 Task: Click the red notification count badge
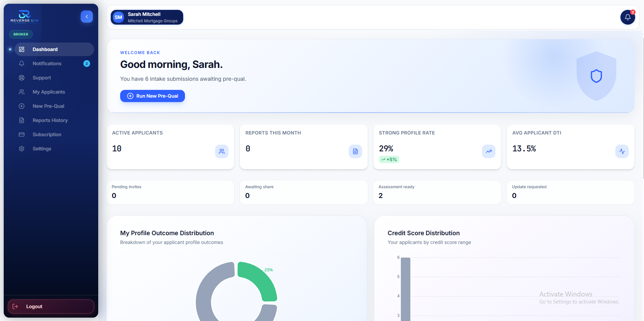pyautogui.click(x=633, y=12)
